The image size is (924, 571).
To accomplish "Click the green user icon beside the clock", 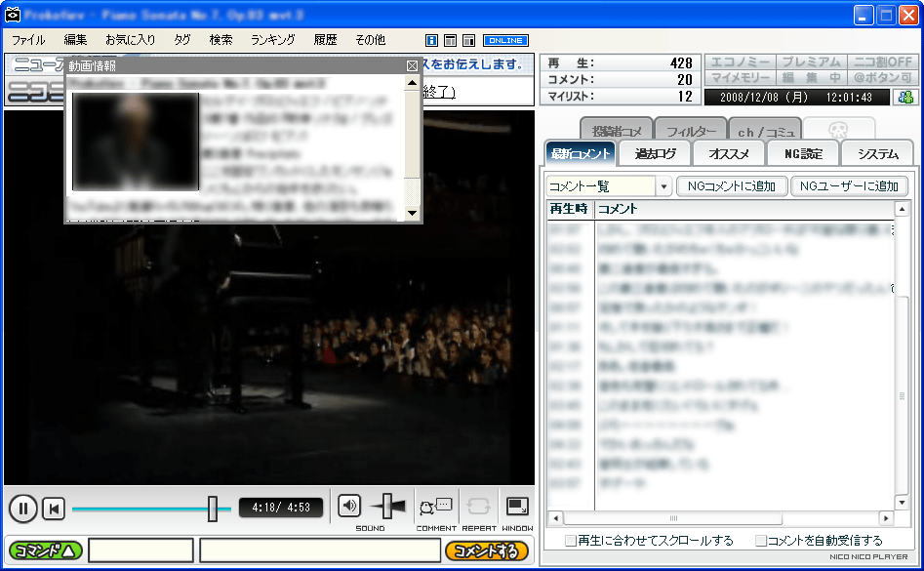I will pyautogui.click(x=905, y=97).
